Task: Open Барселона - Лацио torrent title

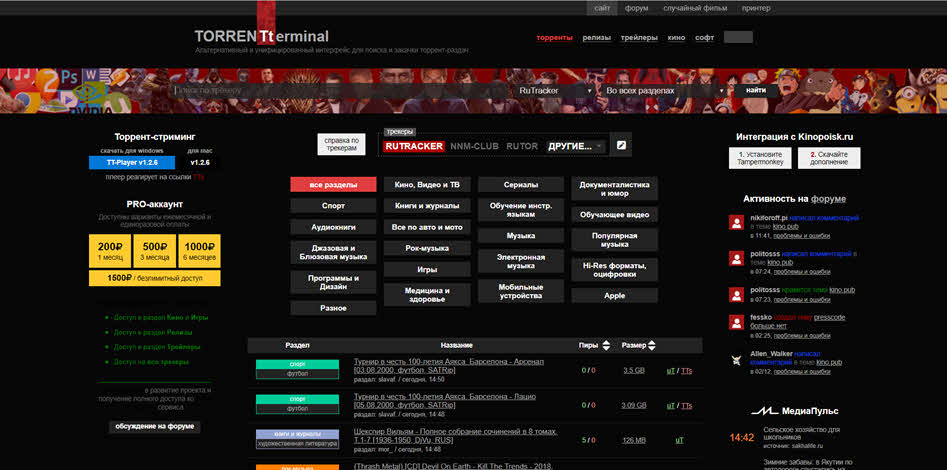Action: [445, 401]
